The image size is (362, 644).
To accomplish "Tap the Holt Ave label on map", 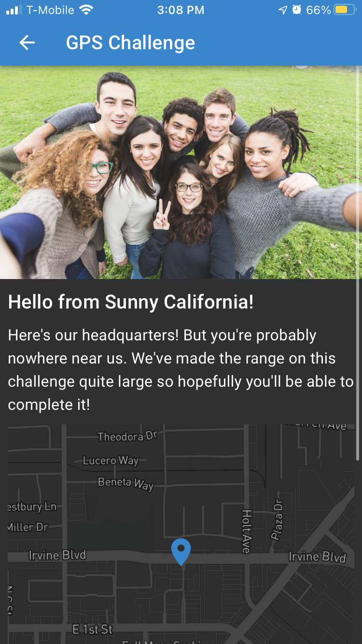I will tap(247, 531).
